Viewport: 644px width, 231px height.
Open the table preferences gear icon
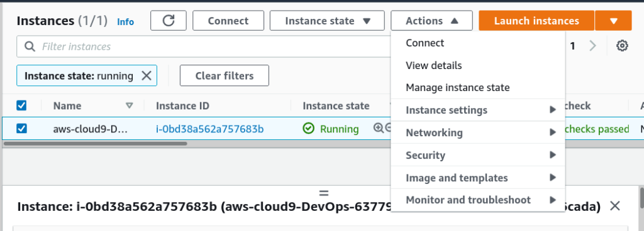point(622,46)
